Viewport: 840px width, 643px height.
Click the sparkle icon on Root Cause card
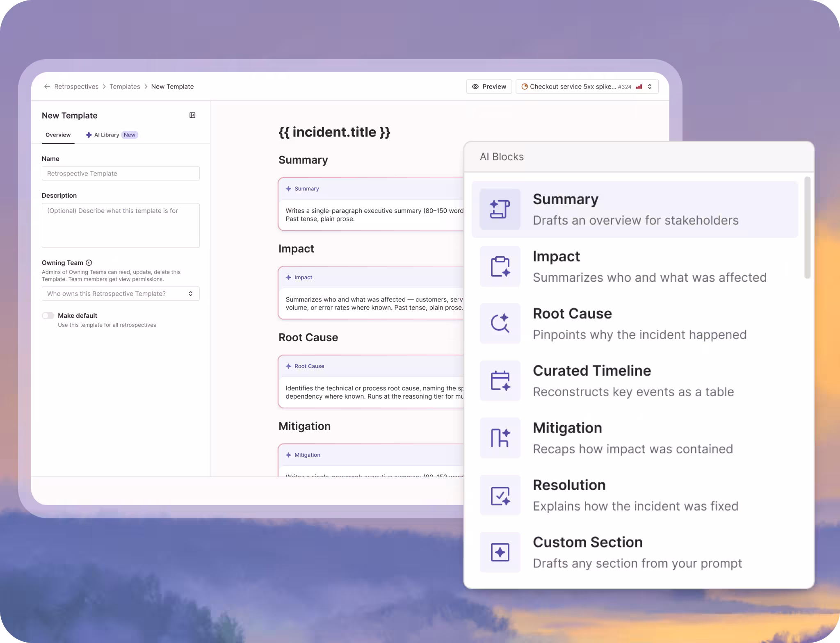[x=288, y=366]
